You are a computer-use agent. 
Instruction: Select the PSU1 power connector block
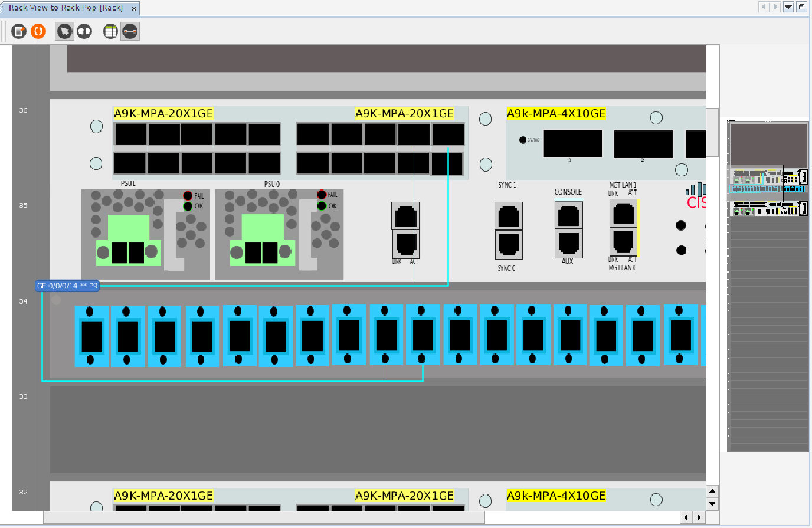click(128, 240)
